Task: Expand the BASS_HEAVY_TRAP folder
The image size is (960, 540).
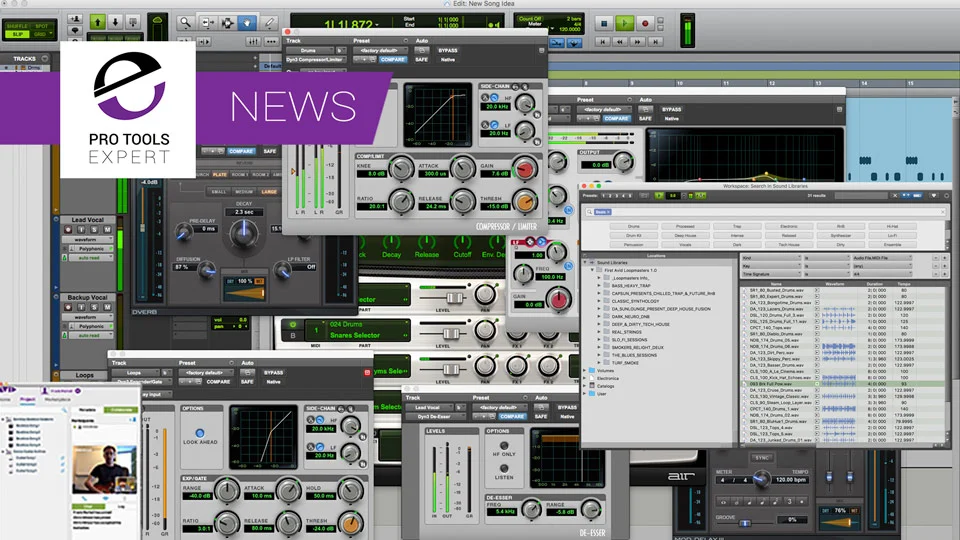Action: coord(599,285)
